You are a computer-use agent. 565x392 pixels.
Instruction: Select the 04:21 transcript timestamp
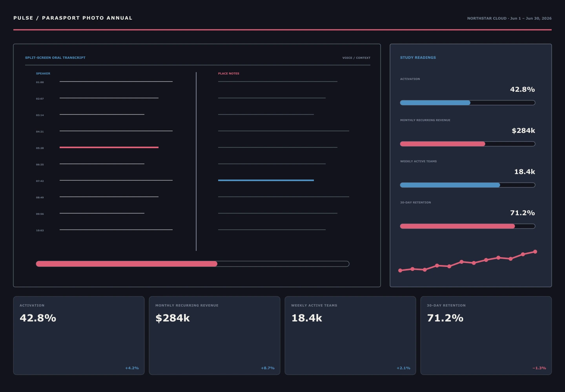tap(40, 132)
